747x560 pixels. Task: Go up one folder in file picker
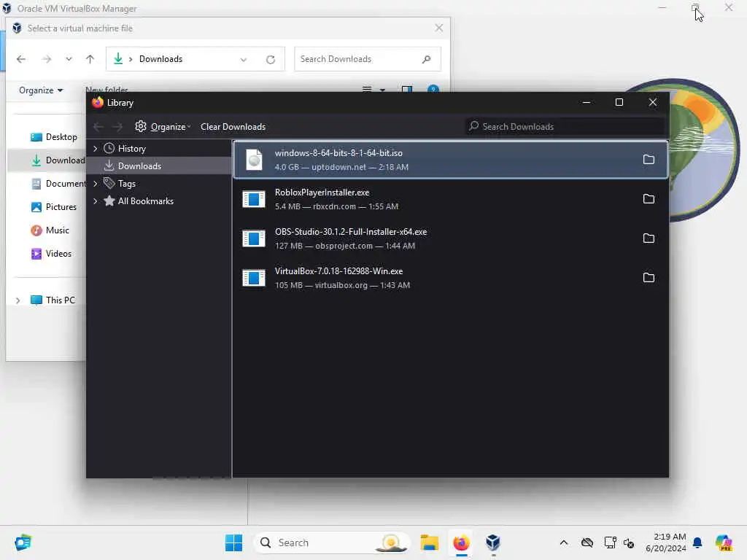(90, 59)
